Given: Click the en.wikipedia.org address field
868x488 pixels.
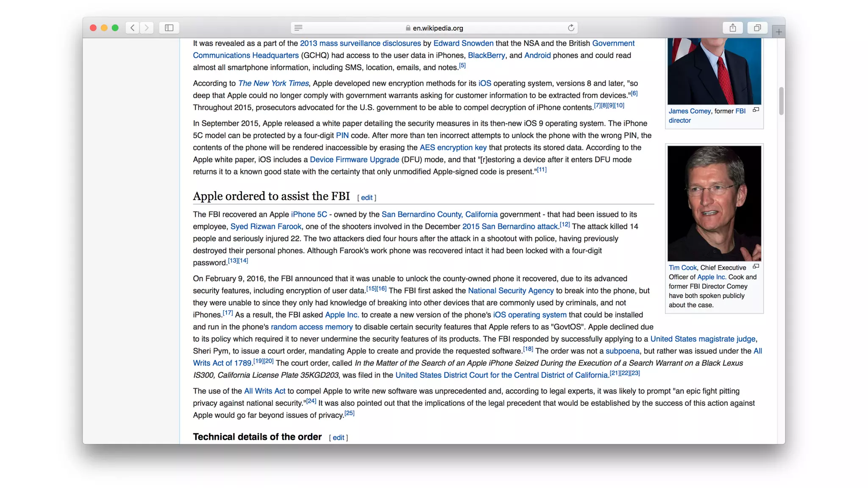Looking at the screenshot, I should coord(437,28).
